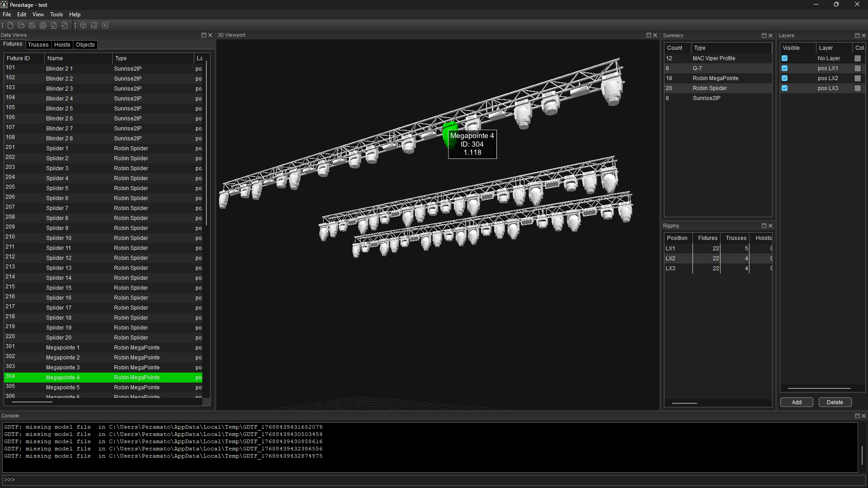This screenshot has height=488, width=868.
Task: Save the project with the disk icon
Action: (32, 25)
